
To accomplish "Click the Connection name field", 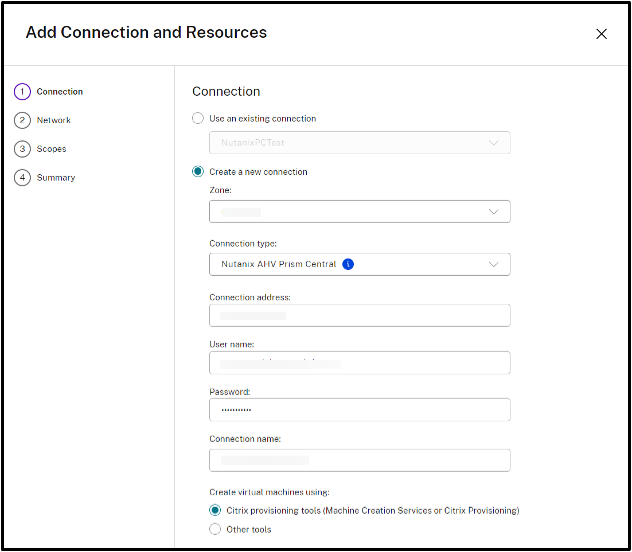I will coord(359,459).
